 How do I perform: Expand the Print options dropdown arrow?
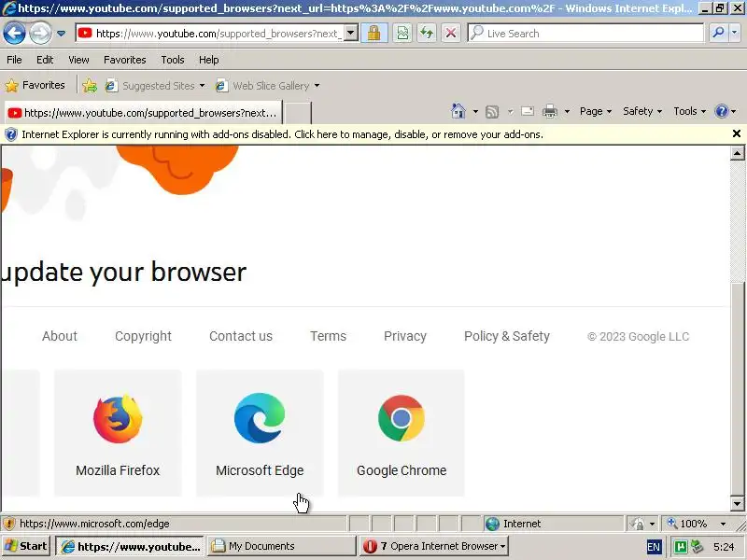pos(567,112)
